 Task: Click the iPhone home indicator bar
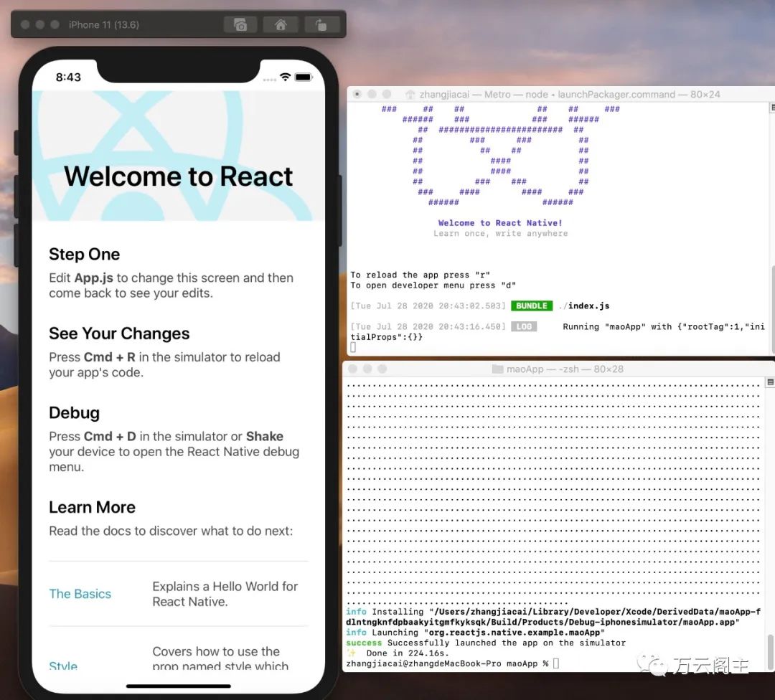(x=179, y=686)
